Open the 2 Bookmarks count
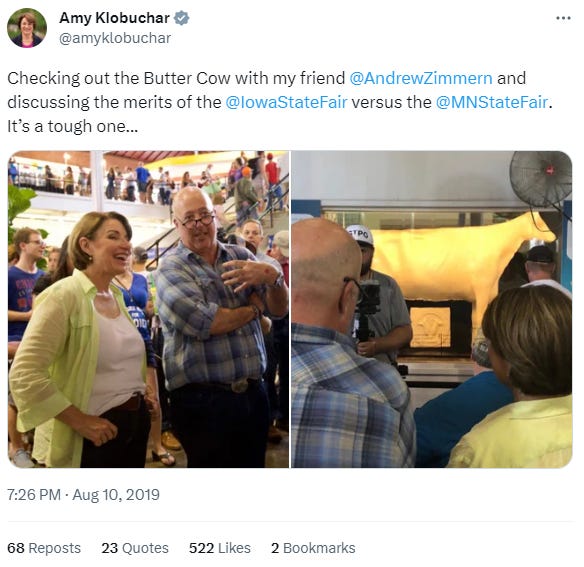This screenshot has height=567, width=584. (313, 548)
